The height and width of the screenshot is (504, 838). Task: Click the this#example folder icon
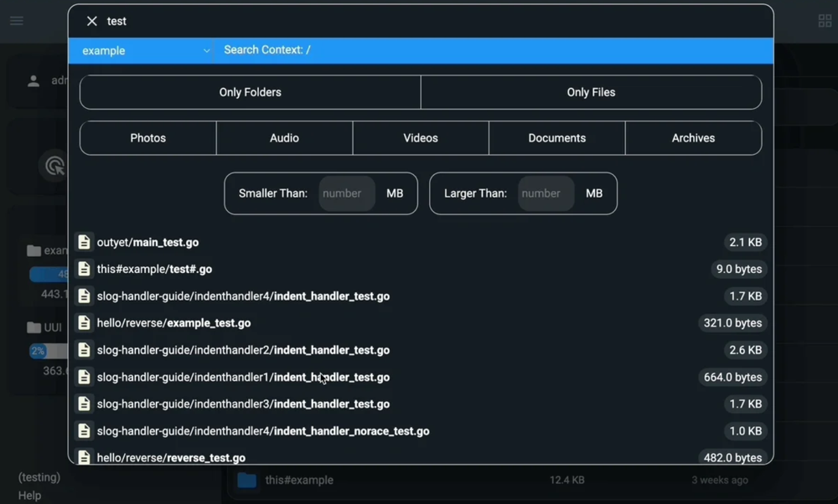tap(246, 480)
